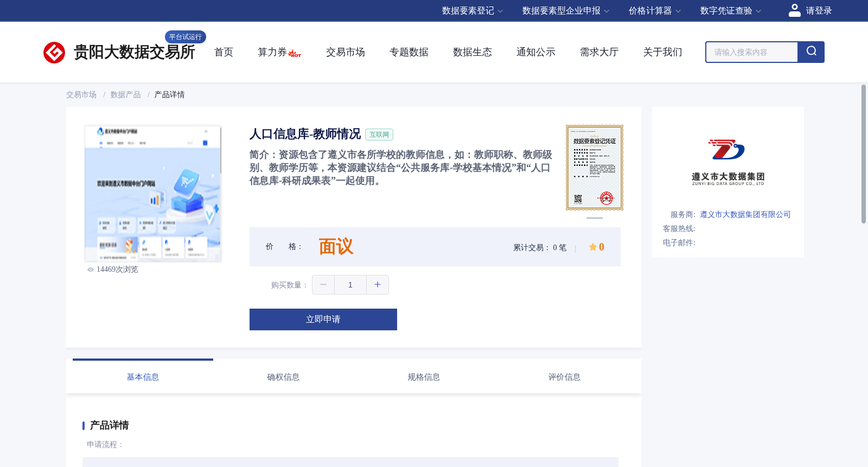Click the 平台试运行 badge
This screenshot has width=868, height=467.
pyautogui.click(x=185, y=37)
